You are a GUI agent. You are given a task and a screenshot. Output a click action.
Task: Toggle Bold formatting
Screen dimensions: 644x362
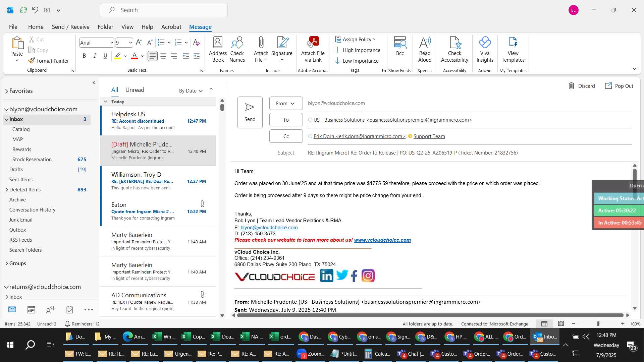(84, 56)
